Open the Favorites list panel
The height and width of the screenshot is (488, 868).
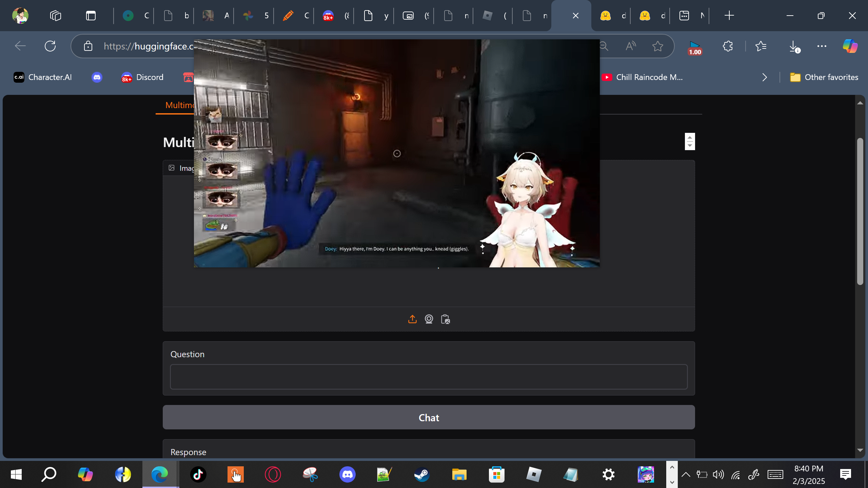(x=761, y=46)
